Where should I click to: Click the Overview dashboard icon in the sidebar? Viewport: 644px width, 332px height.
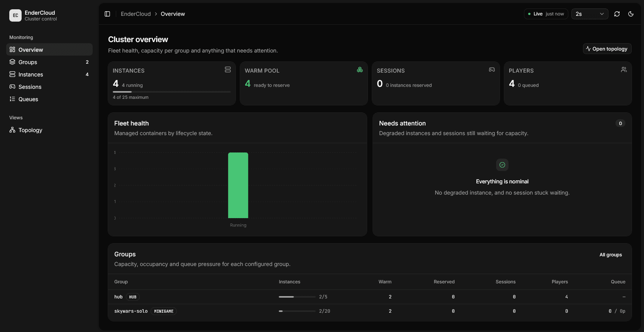click(x=12, y=49)
